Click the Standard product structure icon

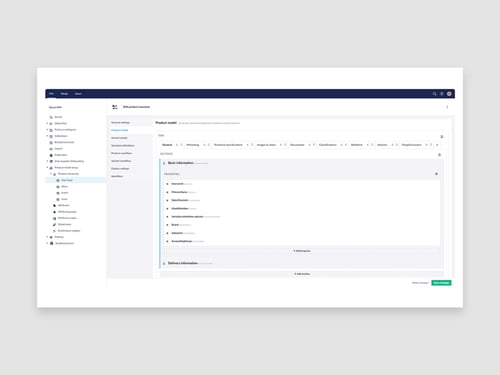(58, 180)
